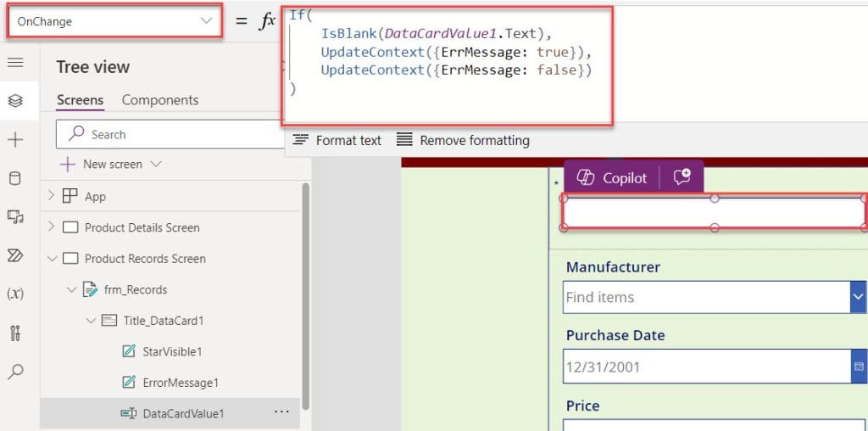Open the Media icon in sidebar
This screenshot has width=868, height=431.
click(15, 216)
